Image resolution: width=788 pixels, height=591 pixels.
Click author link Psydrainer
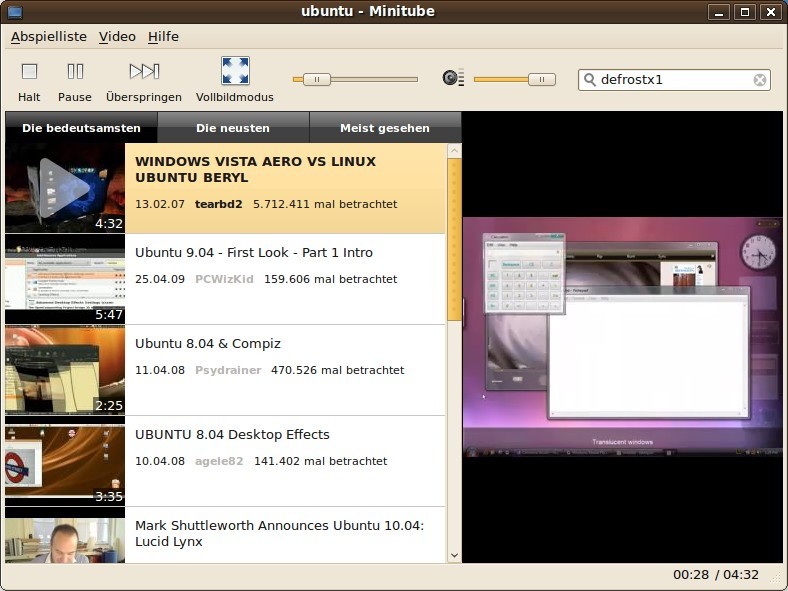228,370
